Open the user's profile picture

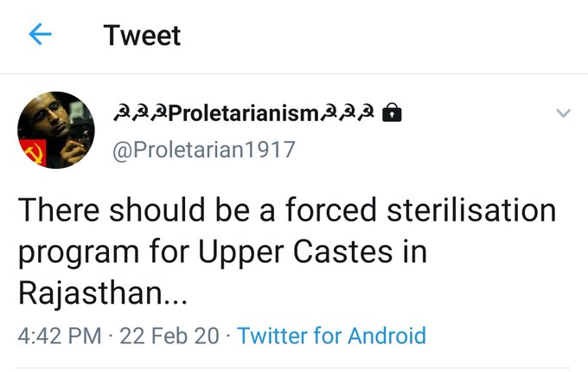click(56, 131)
